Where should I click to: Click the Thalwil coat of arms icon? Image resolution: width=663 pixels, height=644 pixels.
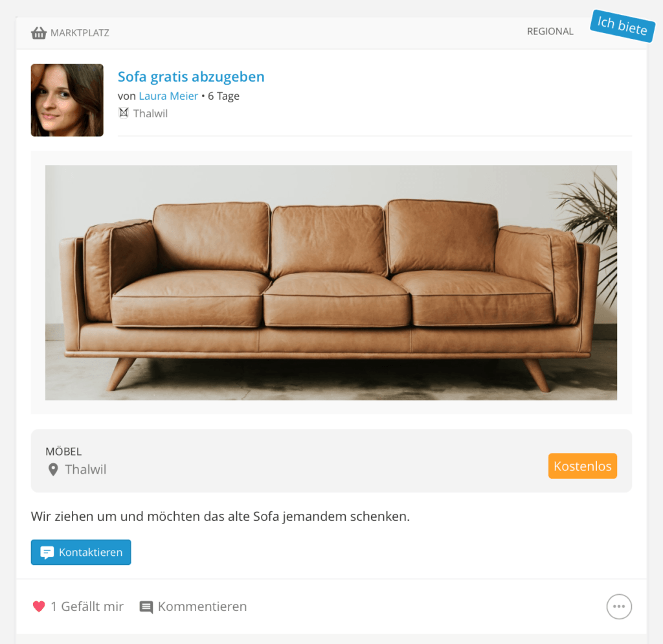123,113
